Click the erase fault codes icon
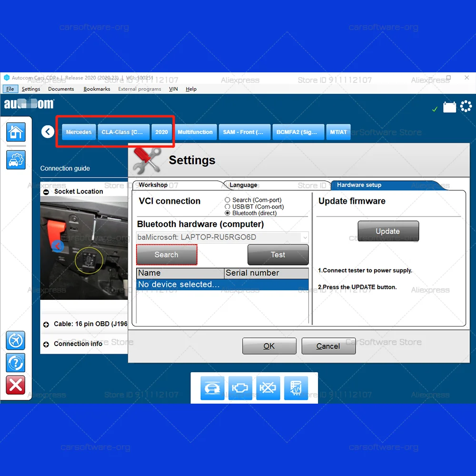The image size is (476, 476). tap(268, 387)
